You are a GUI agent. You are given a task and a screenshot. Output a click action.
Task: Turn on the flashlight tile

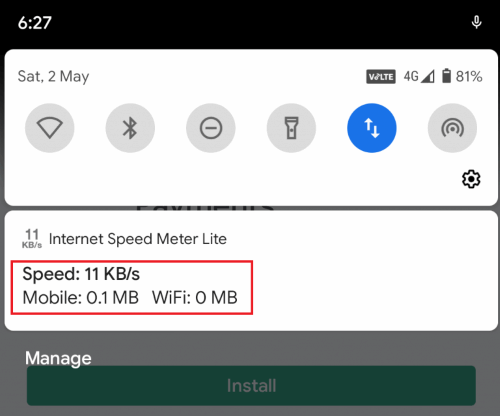tap(291, 128)
